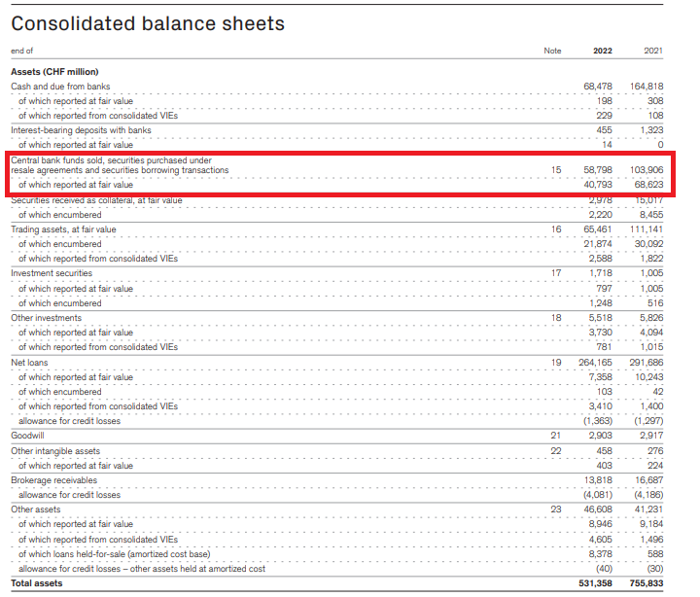The height and width of the screenshot is (597, 700).
Task: Click note number 16
Action: tap(556, 229)
